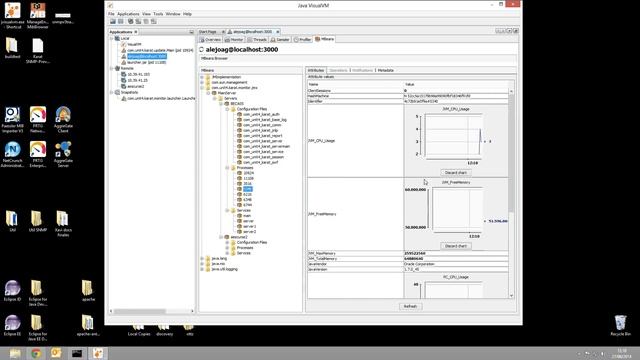Switch to the Start Page tab

[208, 31]
